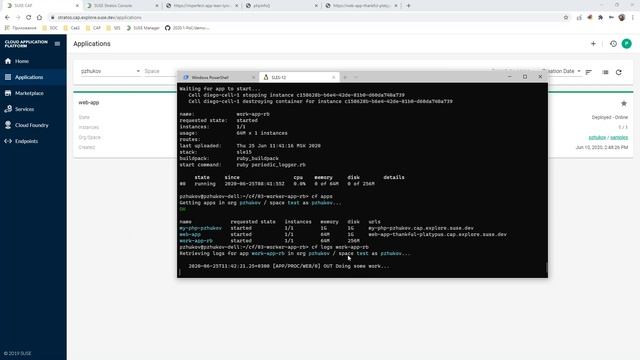Screen dimensions: 640x360
Task: Go to browser home page
Action: 39,18
